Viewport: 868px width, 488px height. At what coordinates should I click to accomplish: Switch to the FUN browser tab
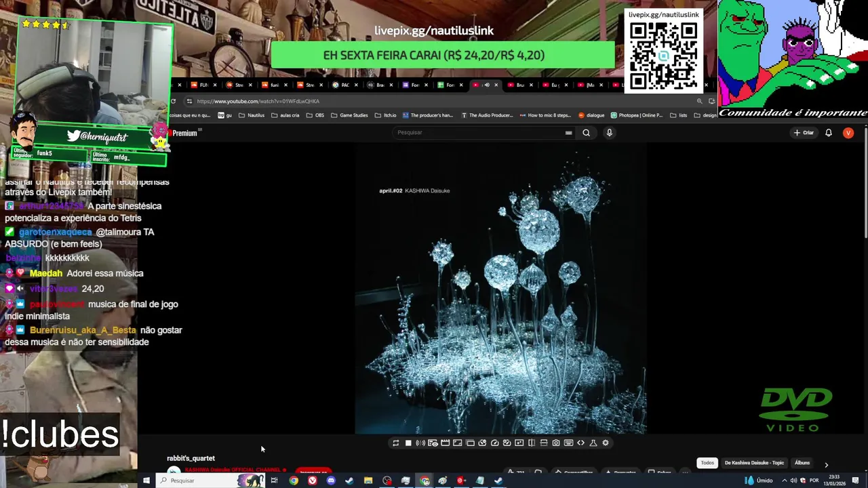(x=201, y=85)
